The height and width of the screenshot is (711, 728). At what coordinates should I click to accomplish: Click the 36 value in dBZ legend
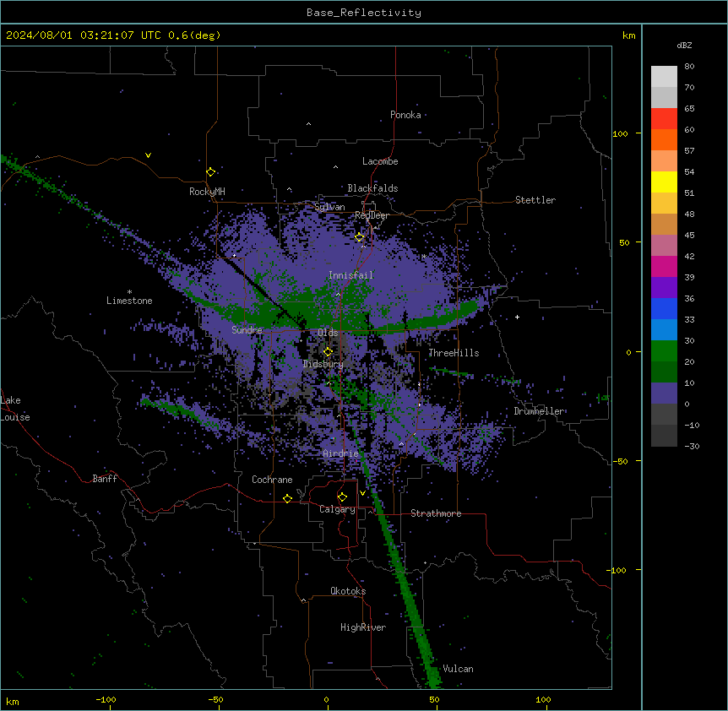click(689, 298)
